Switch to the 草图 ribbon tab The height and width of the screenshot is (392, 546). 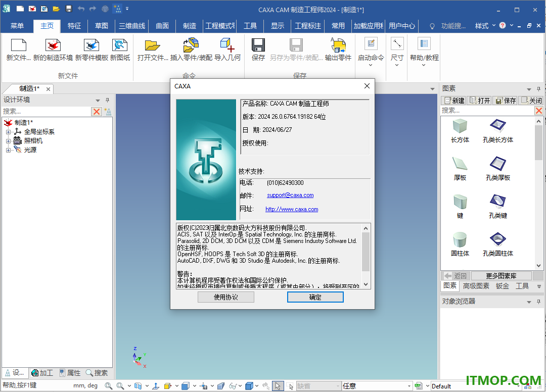coord(101,26)
